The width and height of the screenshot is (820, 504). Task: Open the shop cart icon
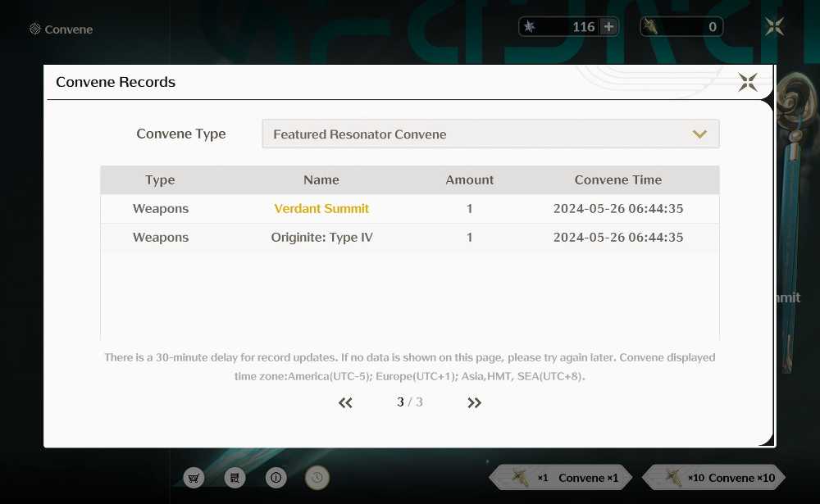tap(194, 478)
